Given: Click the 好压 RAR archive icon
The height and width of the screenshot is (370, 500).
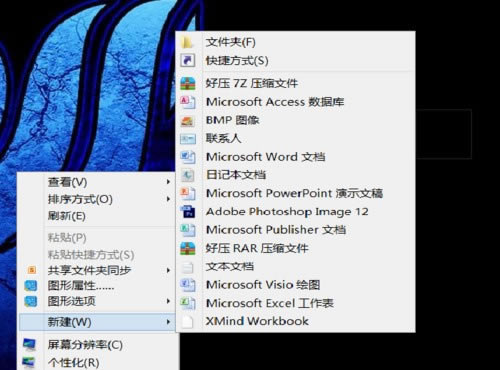Looking at the screenshot, I should click(188, 248).
